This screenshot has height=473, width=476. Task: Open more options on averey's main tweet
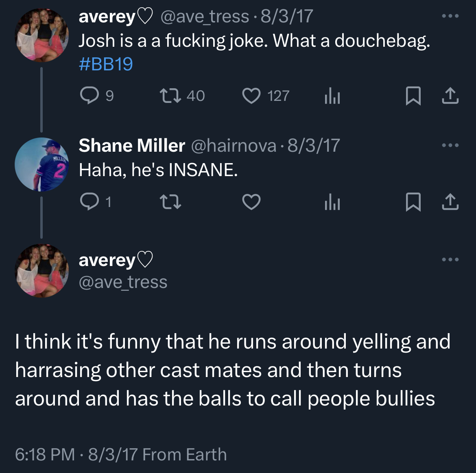[x=450, y=259]
